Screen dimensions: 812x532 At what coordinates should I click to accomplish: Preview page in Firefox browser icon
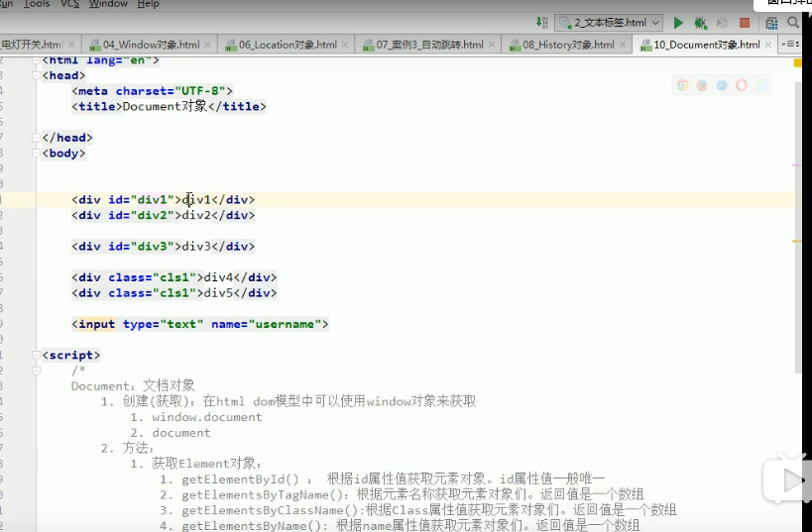pos(702,85)
